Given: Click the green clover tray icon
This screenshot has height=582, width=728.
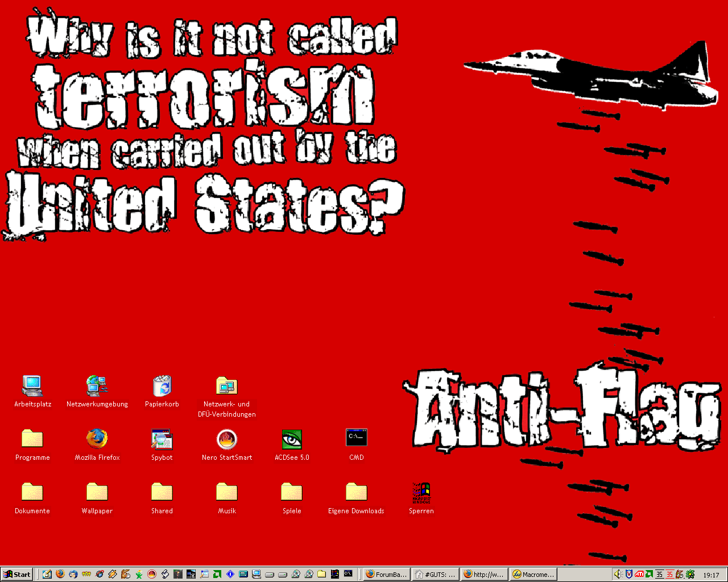Looking at the screenshot, I should click(x=690, y=574).
